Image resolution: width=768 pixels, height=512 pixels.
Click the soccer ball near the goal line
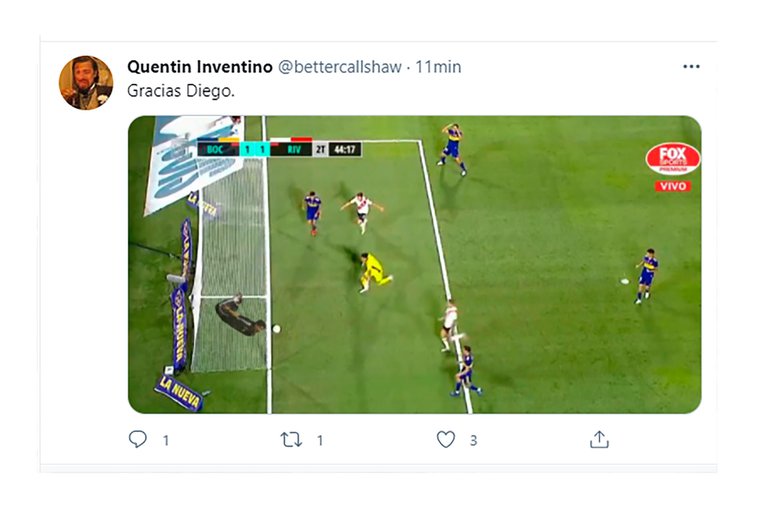click(x=277, y=328)
